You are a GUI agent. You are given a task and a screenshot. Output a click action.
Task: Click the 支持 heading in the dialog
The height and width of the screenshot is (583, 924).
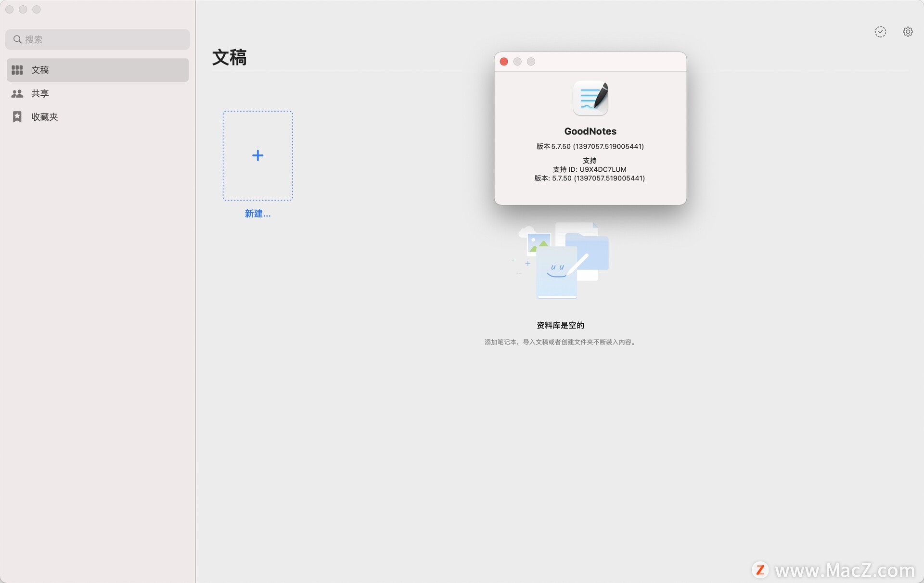tap(590, 160)
